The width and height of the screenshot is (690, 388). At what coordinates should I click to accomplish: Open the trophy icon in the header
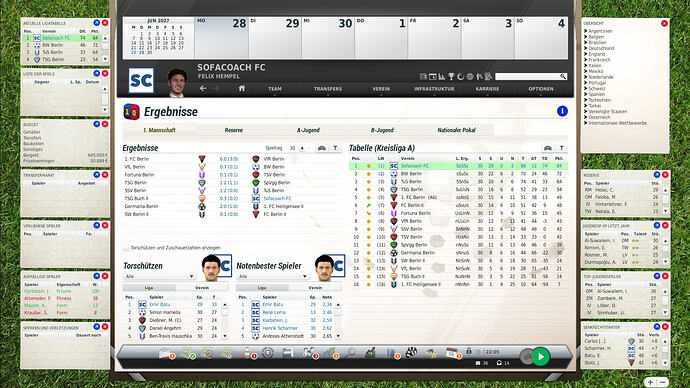click(x=451, y=77)
